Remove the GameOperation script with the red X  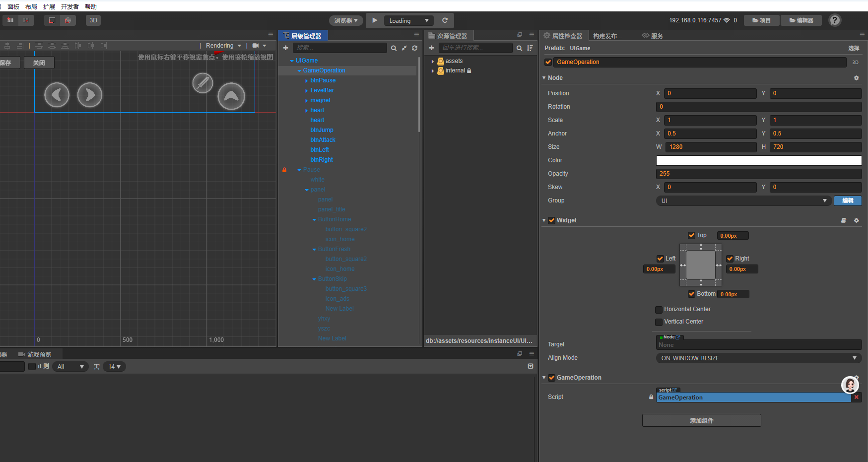coord(856,397)
